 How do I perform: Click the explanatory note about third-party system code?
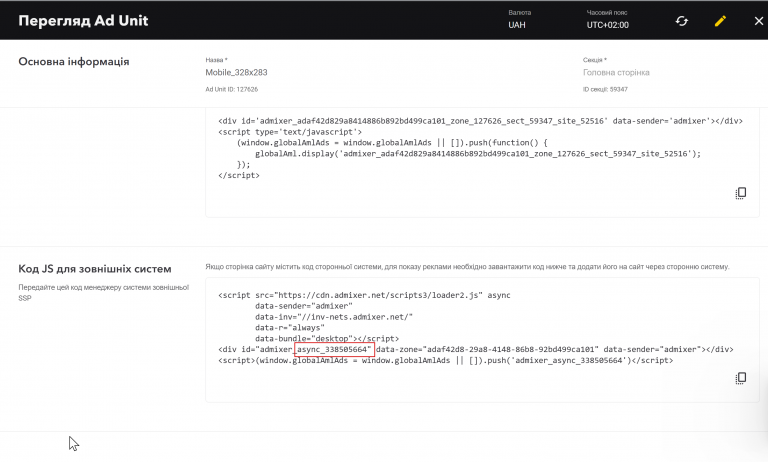tap(467, 267)
